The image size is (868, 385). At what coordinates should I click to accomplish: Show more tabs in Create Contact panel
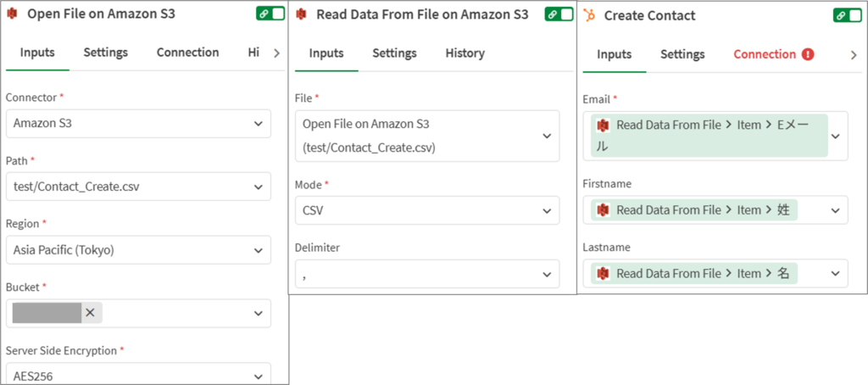click(x=853, y=54)
